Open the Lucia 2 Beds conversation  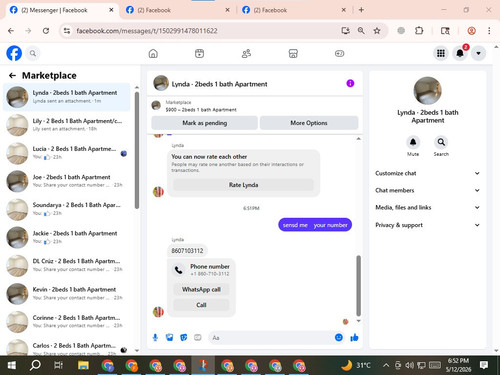[x=67, y=153]
